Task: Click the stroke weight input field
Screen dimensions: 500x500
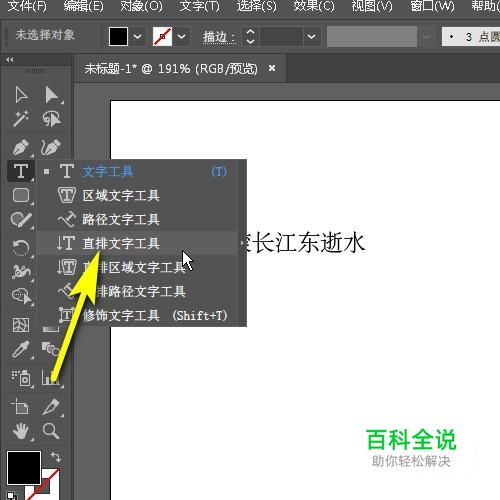Action: (281, 36)
